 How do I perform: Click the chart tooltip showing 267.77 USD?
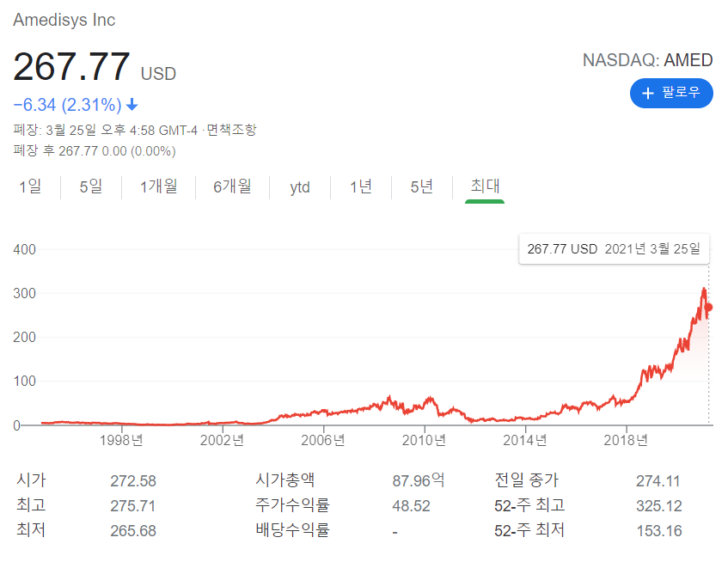pyautogui.click(x=614, y=248)
